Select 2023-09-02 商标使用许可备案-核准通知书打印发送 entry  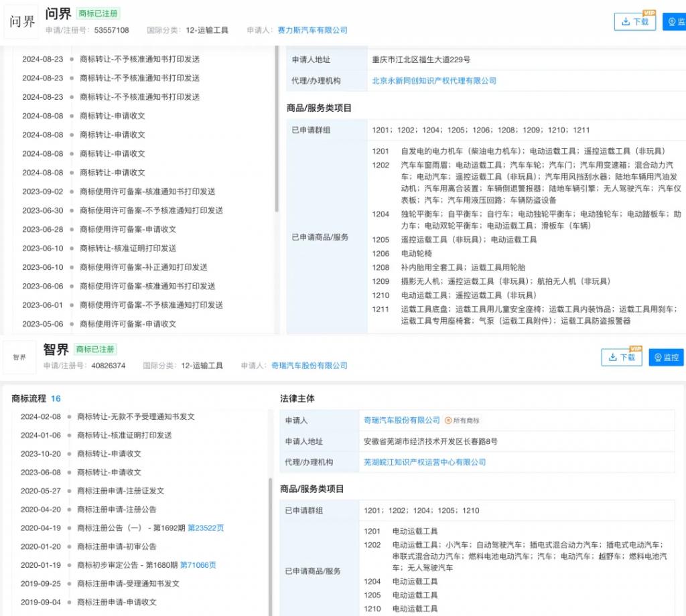click(x=119, y=191)
